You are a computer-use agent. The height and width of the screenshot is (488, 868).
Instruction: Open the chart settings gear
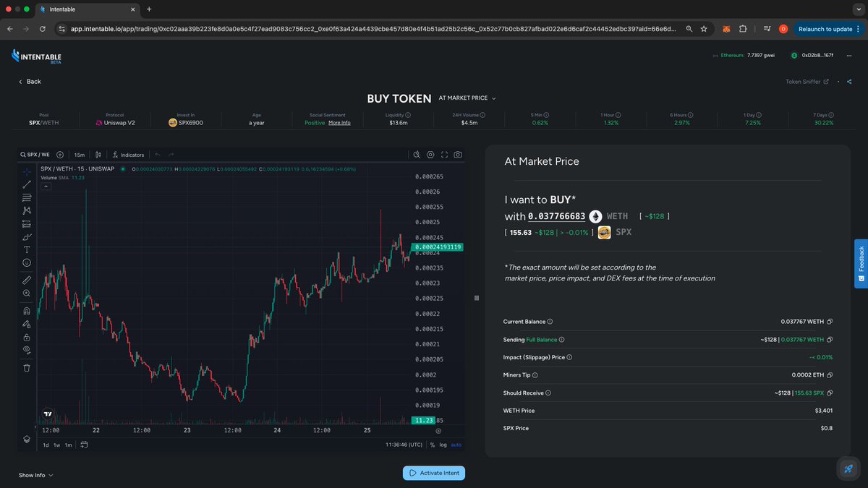point(430,154)
